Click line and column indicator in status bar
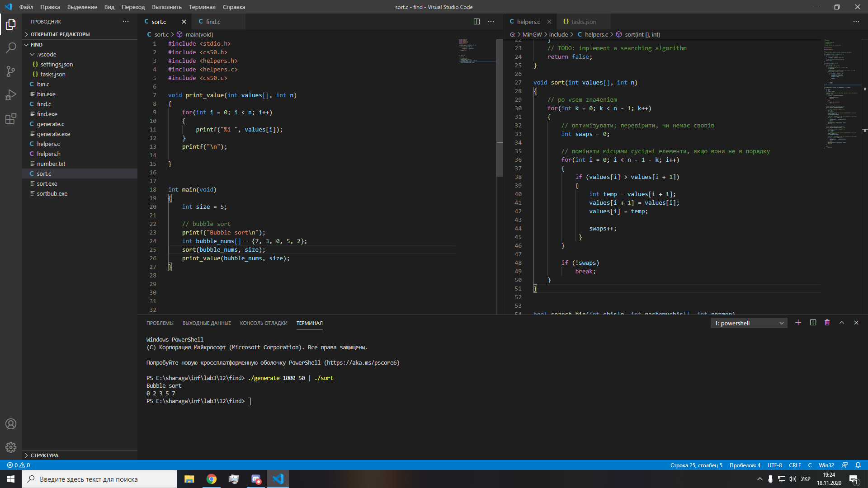This screenshot has width=868, height=488. click(696, 465)
